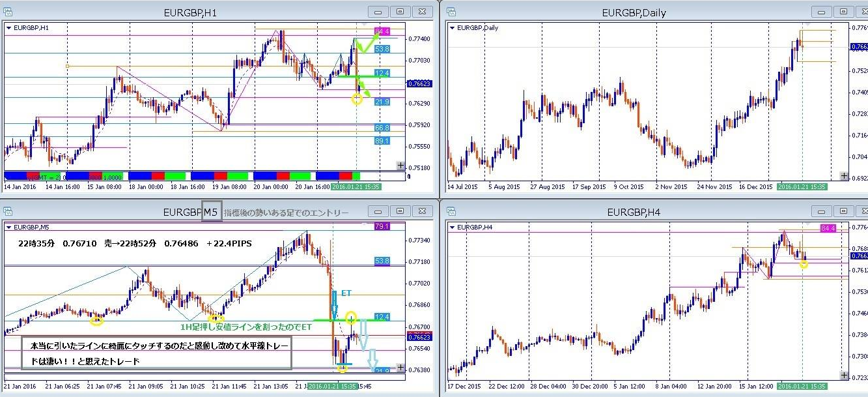Image resolution: width=868 pixels, height=397 pixels.
Task: Open the EURGBP,Daily chart dropdown triangle
Action: point(453,28)
